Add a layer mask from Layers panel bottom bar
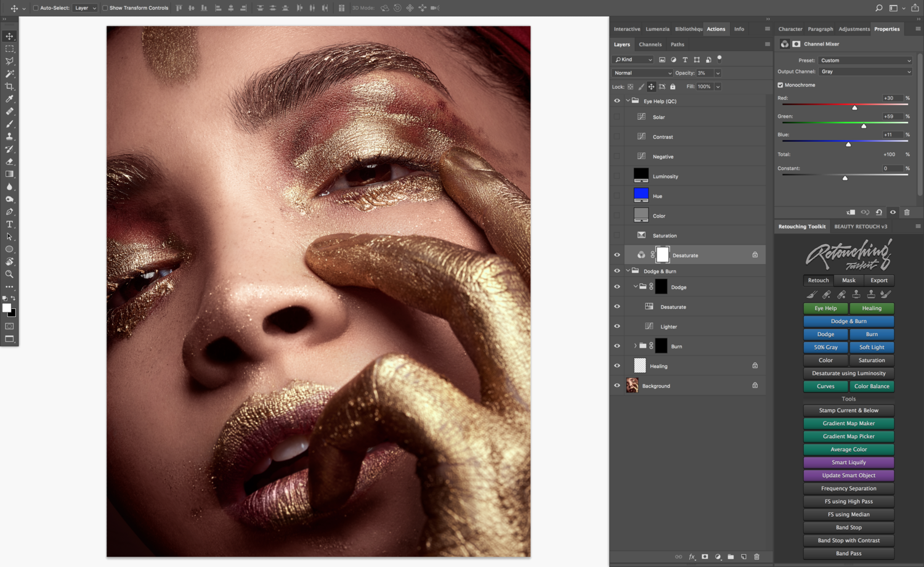The width and height of the screenshot is (924, 567). (x=705, y=557)
